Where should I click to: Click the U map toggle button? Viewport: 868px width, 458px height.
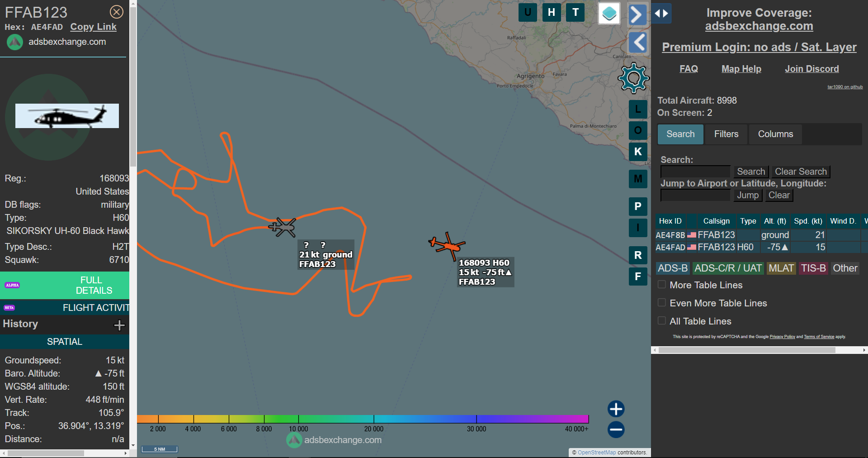528,13
